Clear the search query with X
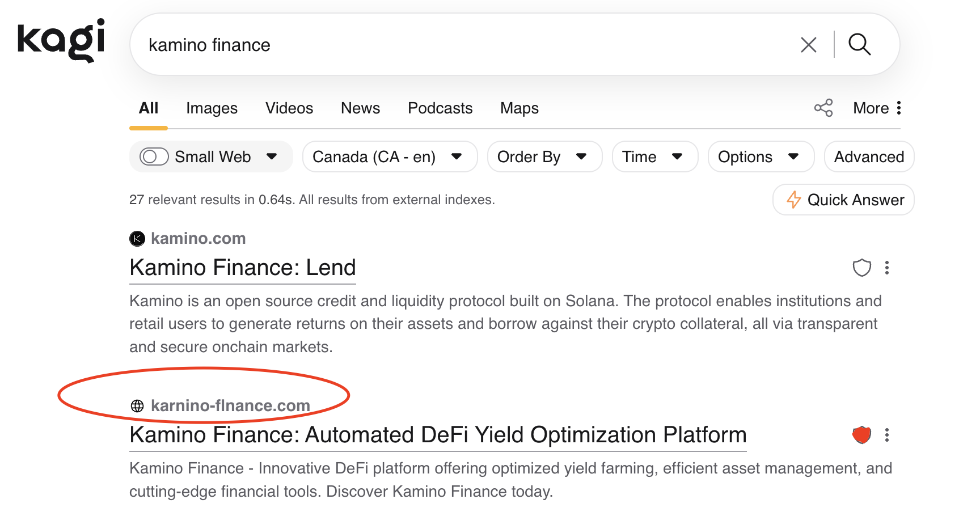This screenshot has width=980, height=516. click(x=808, y=45)
